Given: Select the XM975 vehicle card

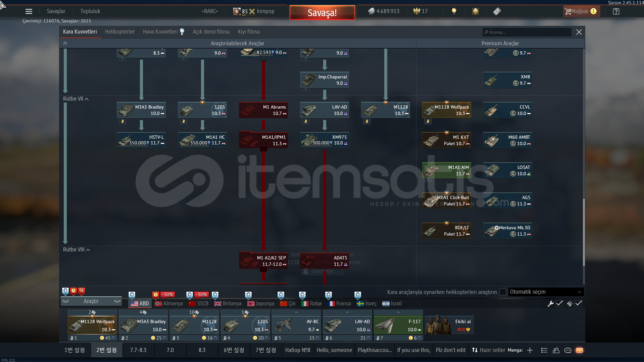Looking at the screenshot, I should tap(324, 140).
